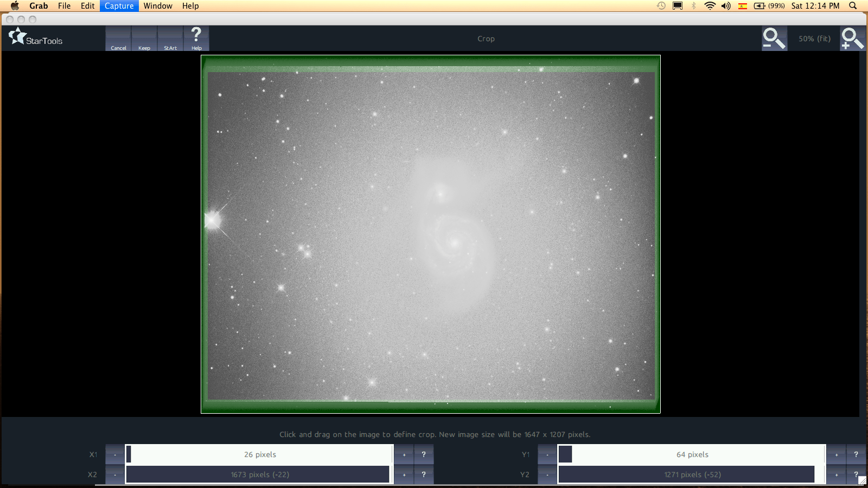Decrease Y1 with the minus button
Image resolution: width=868 pixels, height=488 pixels.
pos(547,454)
